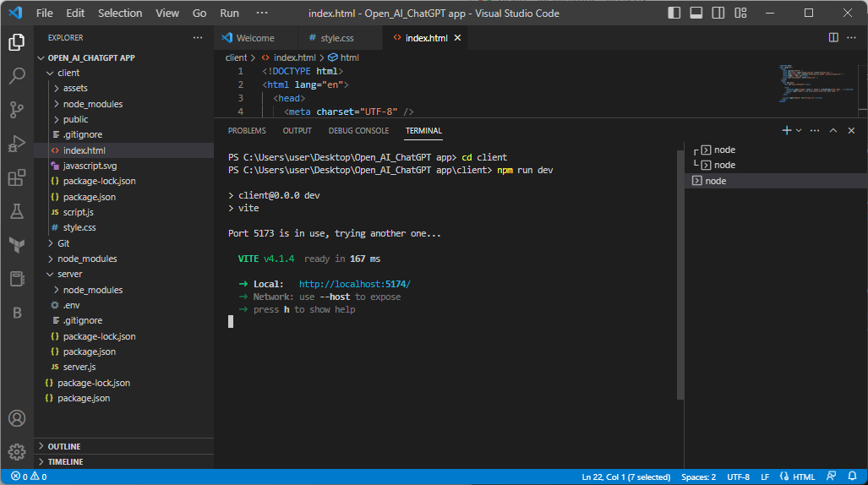Viewport: 868px width, 485px height.
Task: Select the first node terminal in split group
Action: (x=776, y=150)
